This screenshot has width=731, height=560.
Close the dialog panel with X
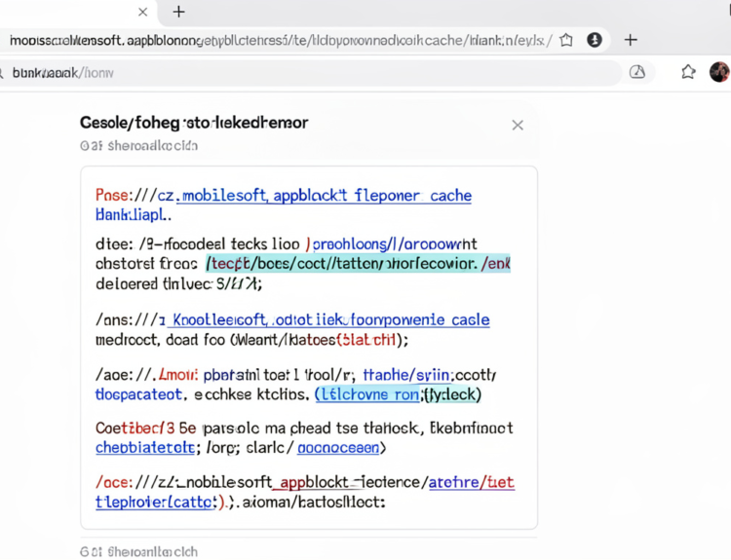[518, 126]
